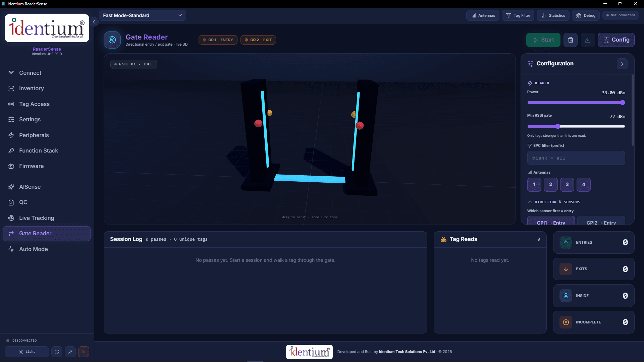Open the Fast Mode-Standard dropdown
The image size is (644, 362).
[x=142, y=15]
